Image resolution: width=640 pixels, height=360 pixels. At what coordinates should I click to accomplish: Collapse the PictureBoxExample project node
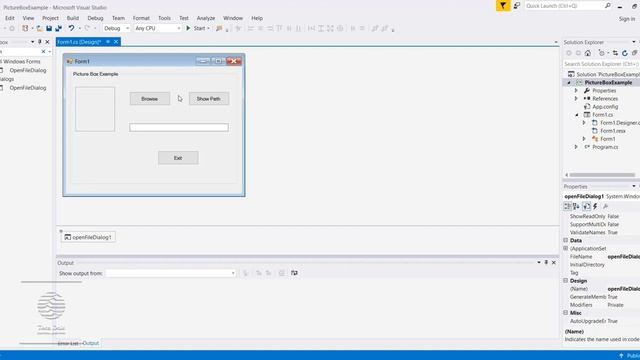tap(569, 82)
